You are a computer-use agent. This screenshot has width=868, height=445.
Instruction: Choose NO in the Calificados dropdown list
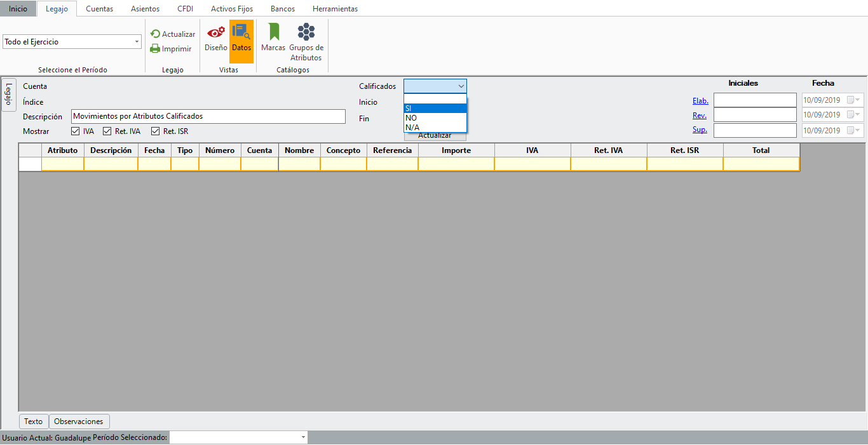point(411,118)
